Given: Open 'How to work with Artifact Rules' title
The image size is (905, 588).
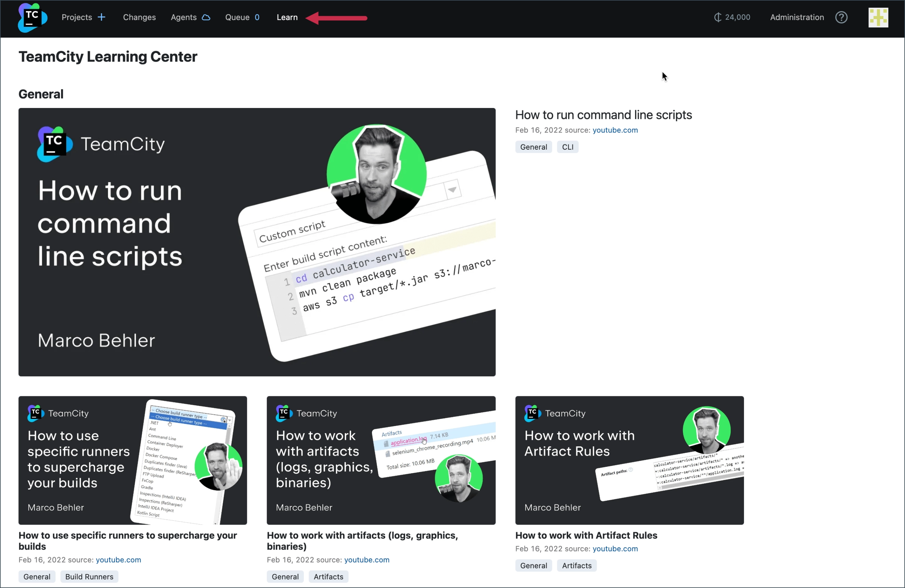Looking at the screenshot, I should click(x=586, y=535).
